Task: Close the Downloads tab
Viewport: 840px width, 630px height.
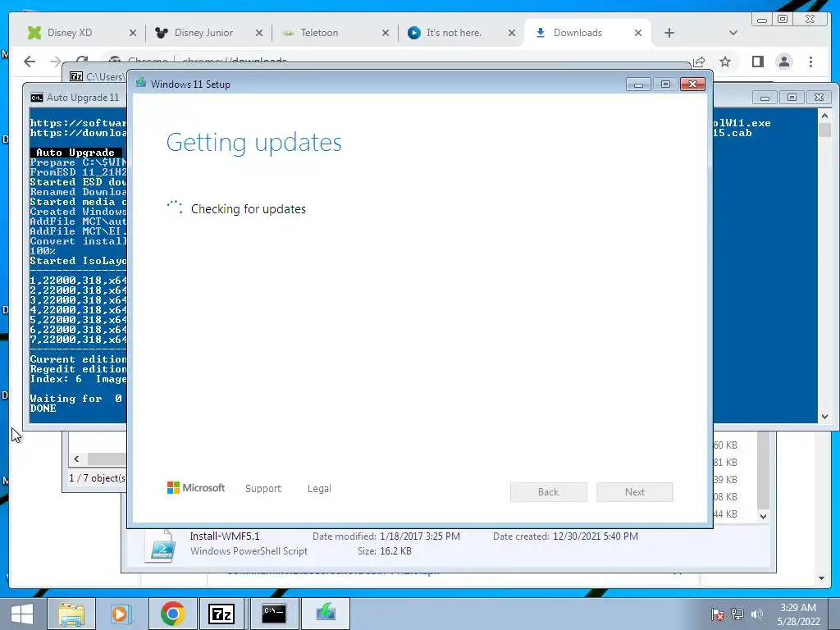Action: 638,33
